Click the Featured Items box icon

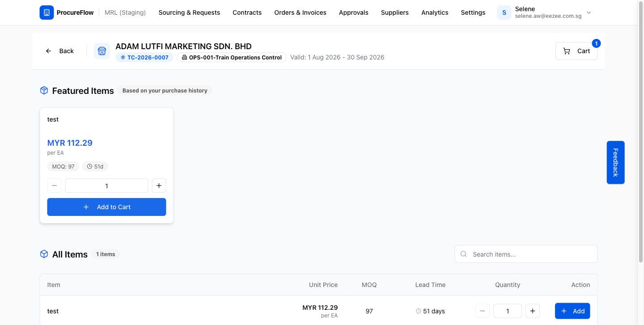pyautogui.click(x=44, y=91)
